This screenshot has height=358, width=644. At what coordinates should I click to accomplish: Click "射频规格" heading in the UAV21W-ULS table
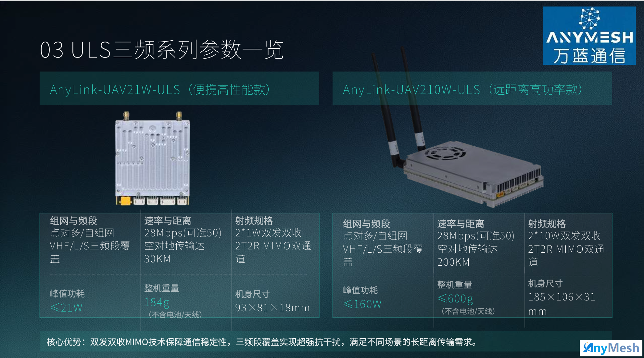254,221
